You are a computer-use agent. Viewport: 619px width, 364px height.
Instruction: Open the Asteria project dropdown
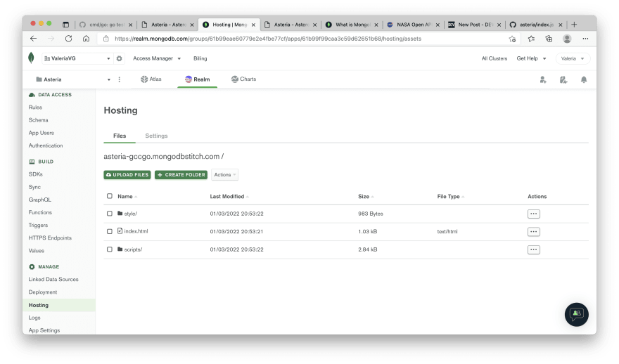coord(73,79)
